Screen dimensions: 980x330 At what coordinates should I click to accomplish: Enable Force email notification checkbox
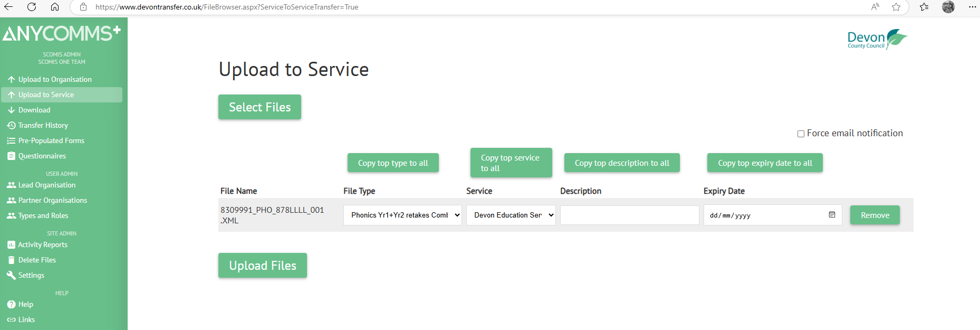click(801, 134)
